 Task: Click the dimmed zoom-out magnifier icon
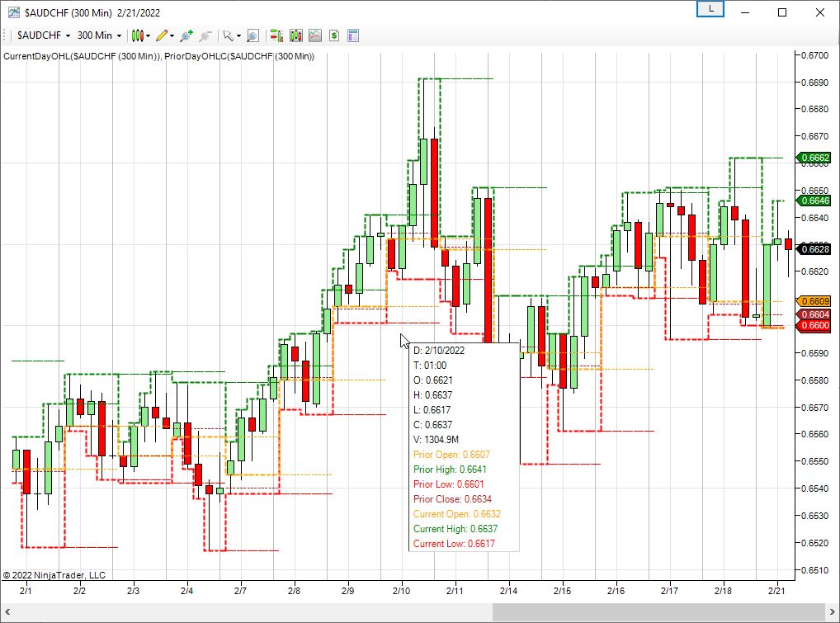click(205, 35)
